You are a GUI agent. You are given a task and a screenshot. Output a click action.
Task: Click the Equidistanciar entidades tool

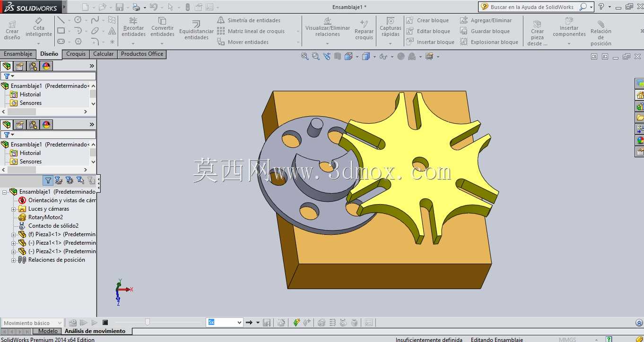(x=196, y=30)
